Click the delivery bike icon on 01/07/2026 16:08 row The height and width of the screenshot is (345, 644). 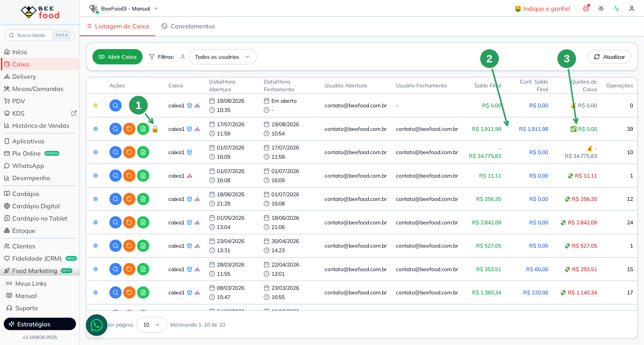click(x=189, y=176)
